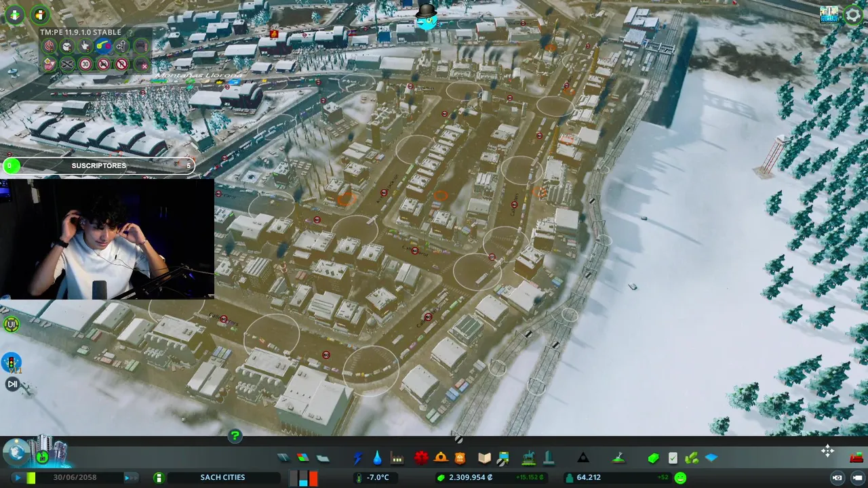Open the Parks and Plazas statue menu

coord(528,458)
